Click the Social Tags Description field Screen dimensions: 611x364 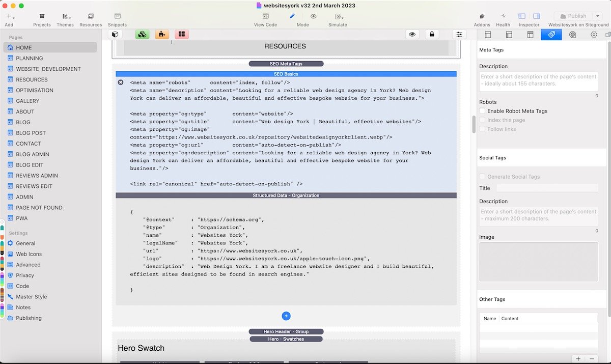[539, 216]
